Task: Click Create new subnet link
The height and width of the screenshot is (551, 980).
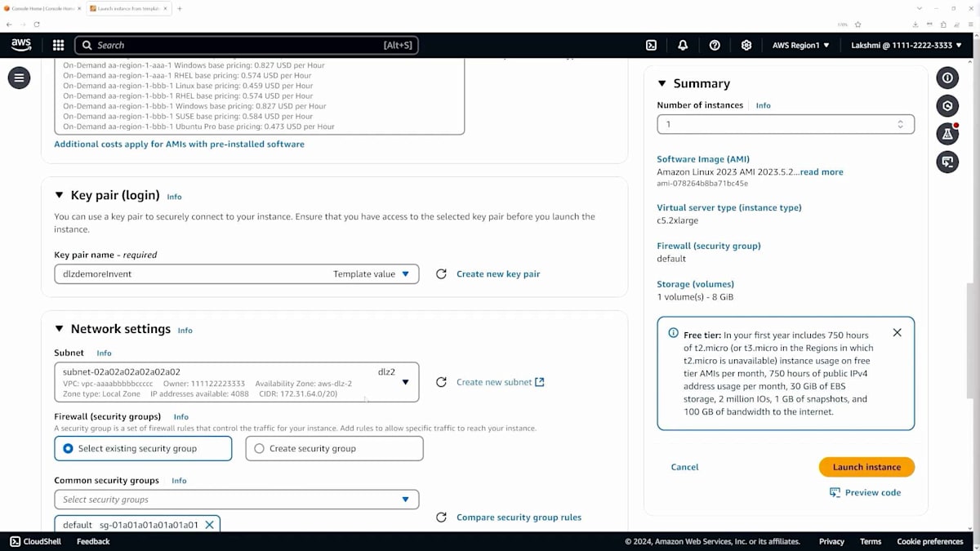Action: point(500,382)
